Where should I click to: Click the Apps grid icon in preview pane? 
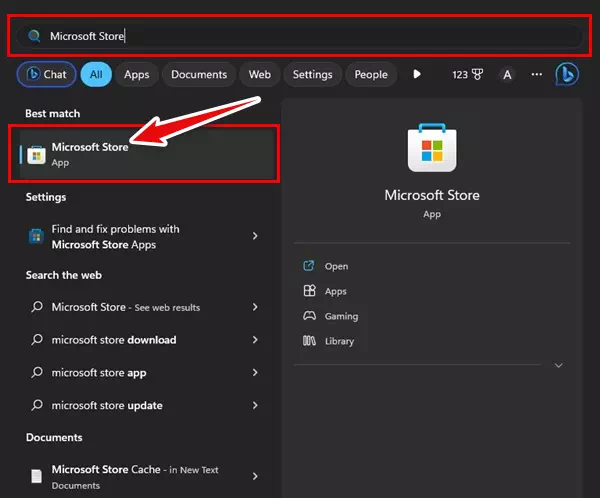coord(309,291)
